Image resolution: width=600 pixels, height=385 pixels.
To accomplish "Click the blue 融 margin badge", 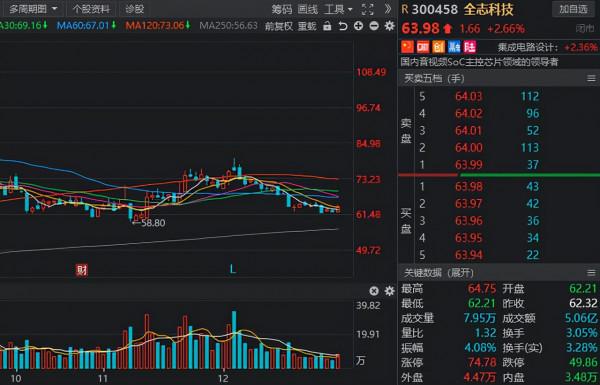I will 454,47.
